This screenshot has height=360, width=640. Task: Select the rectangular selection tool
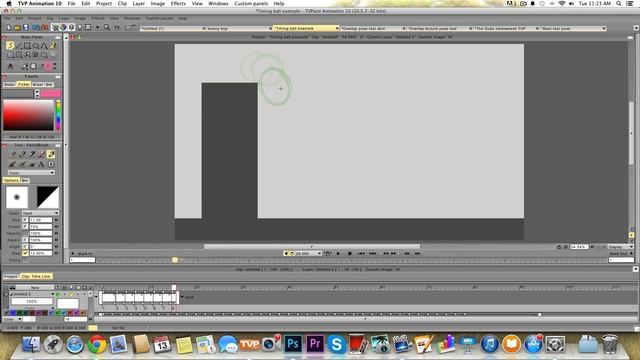tap(11, 54)
